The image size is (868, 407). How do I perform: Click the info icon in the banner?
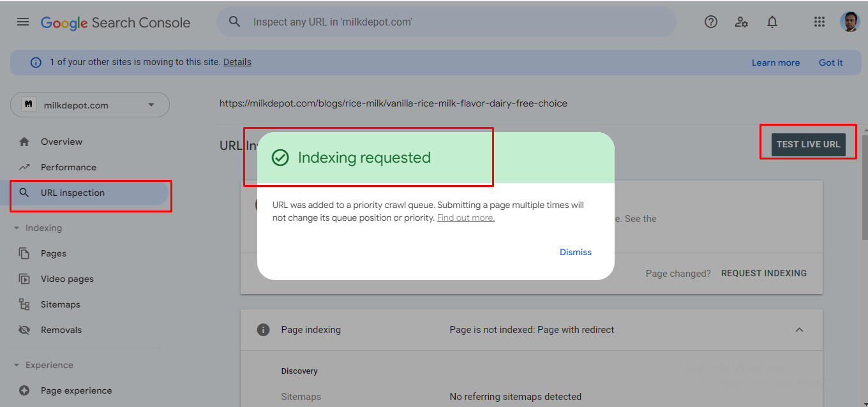coord(36,63)
